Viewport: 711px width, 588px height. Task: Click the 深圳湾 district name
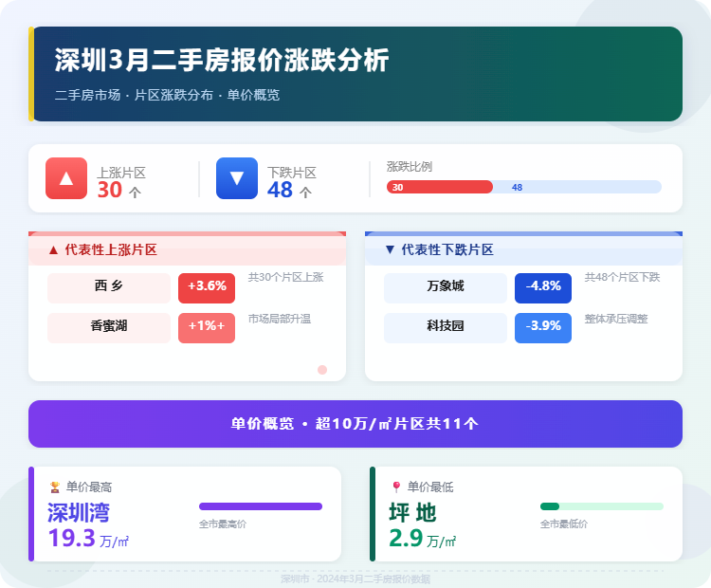coord(79,513)
